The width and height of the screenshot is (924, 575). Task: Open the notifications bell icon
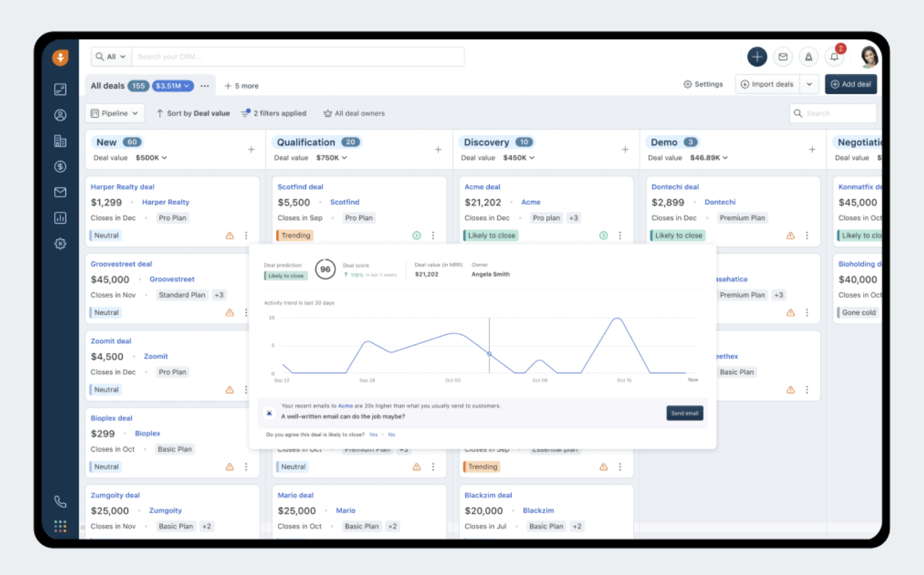click(835, 57)
